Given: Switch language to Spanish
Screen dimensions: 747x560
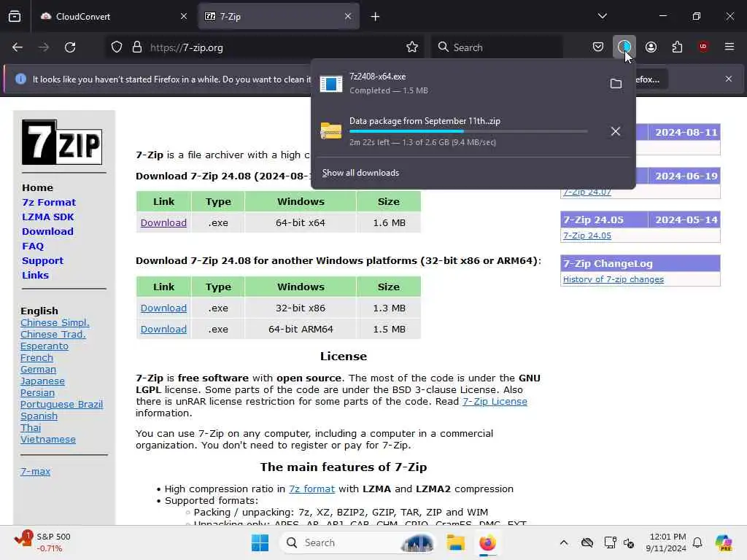Looking at the screenshot, I should pyautogui.click(x=39, y=416).
